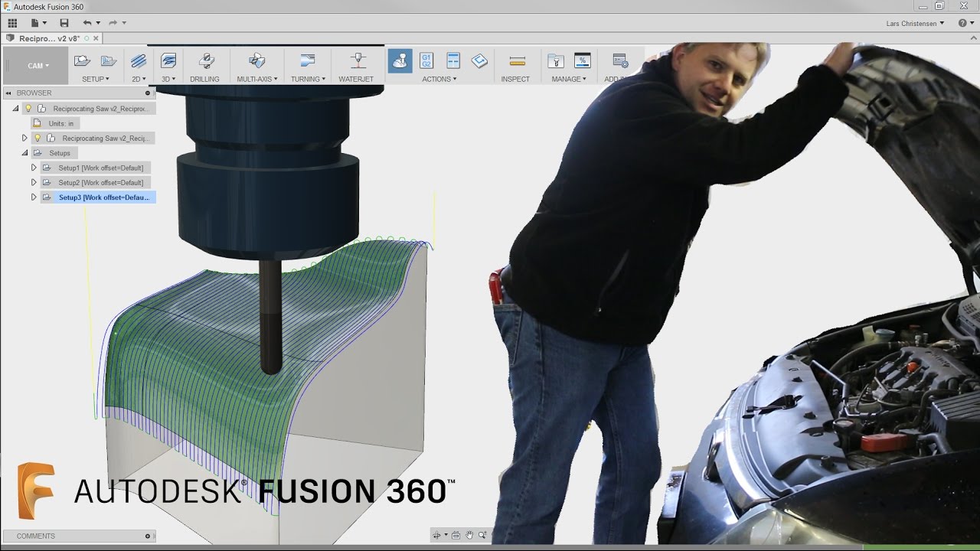Open the Lars Christensen account dropdown
This screenshot has height=551, width=980.
[915, 23]
